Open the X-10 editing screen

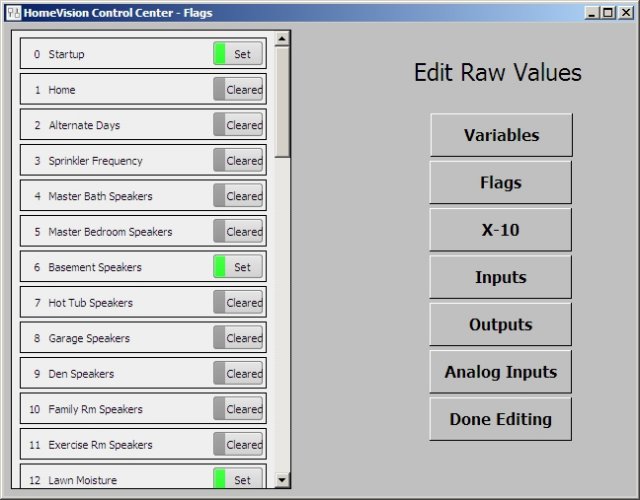point(501,230)
